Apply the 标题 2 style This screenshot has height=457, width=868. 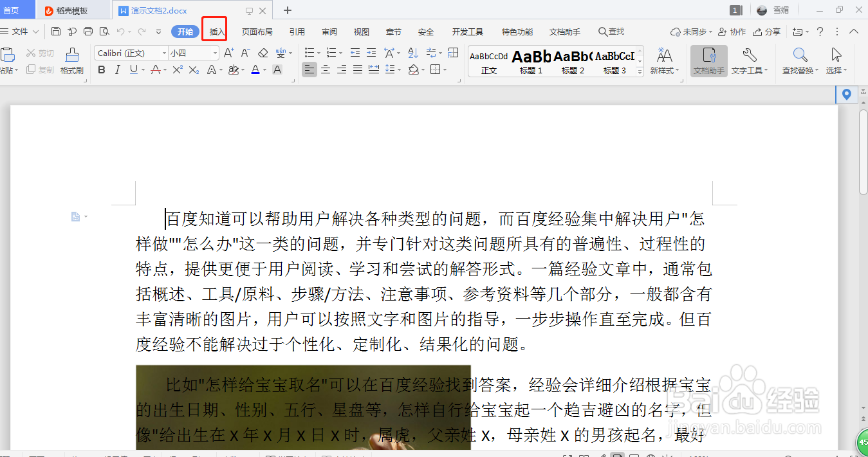[x=573, y=62]
